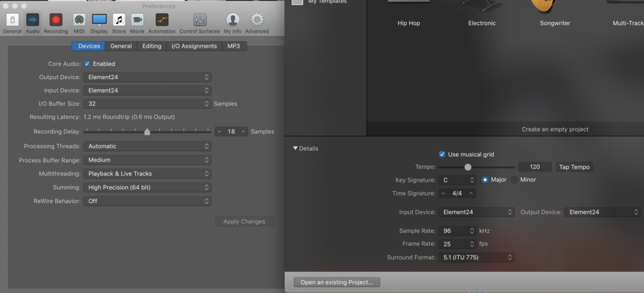Select the Movie preferences icon
The width and height of the screenshot is (644, 293).
click(x=137, y=21)
